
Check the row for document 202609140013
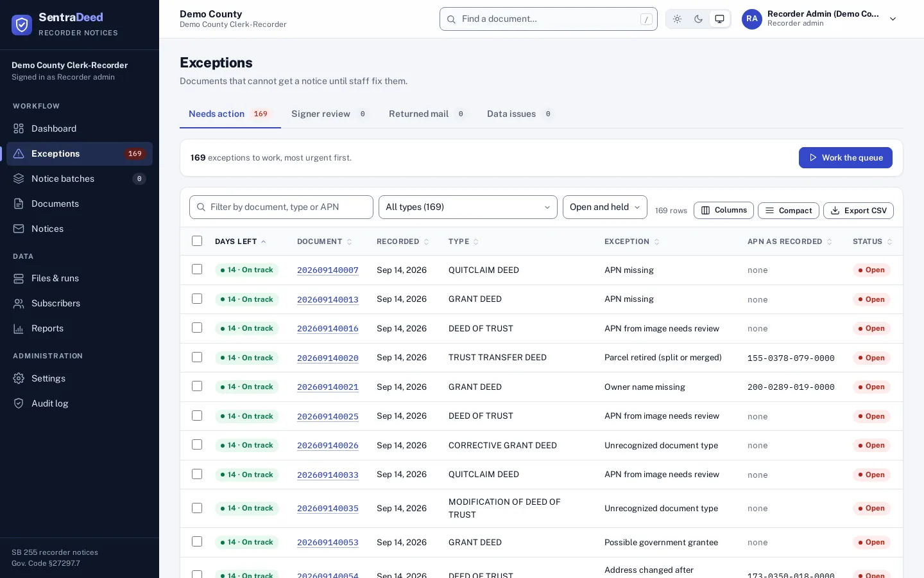[197, 299]
